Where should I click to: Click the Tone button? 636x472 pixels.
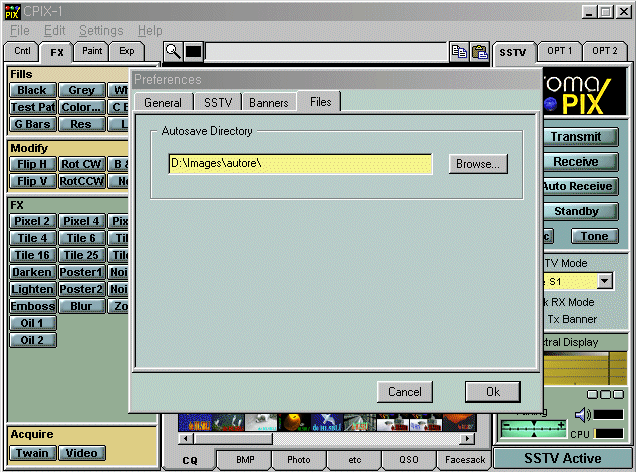(595, 236)
